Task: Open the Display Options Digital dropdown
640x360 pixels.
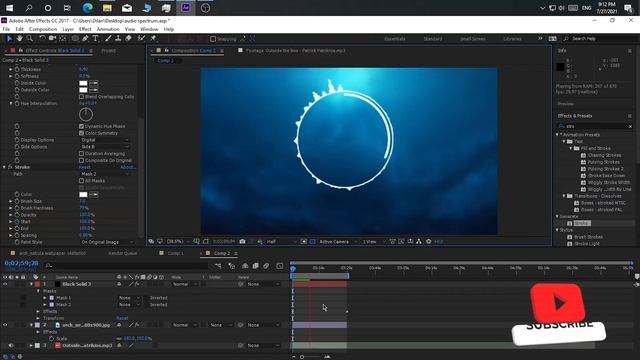Action: [x=104, y=140]
